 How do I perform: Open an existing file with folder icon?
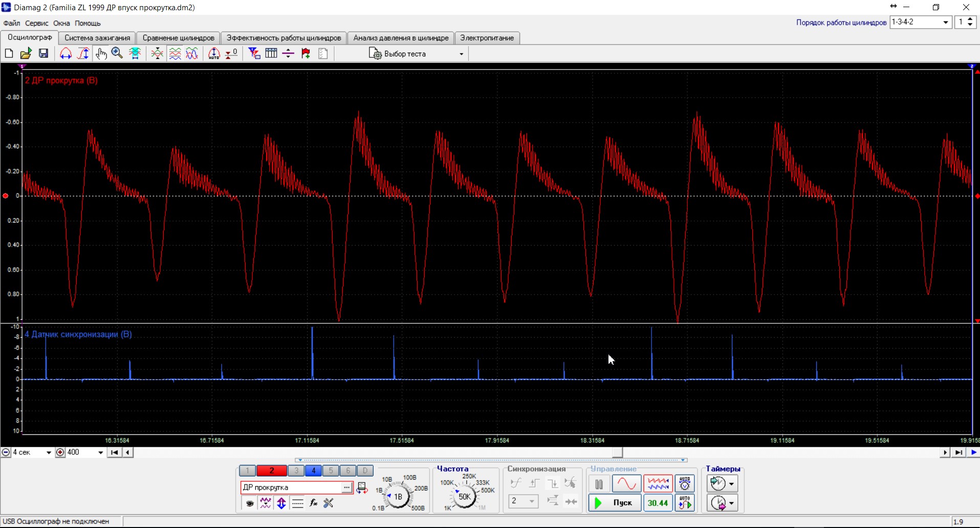point(26,53)
